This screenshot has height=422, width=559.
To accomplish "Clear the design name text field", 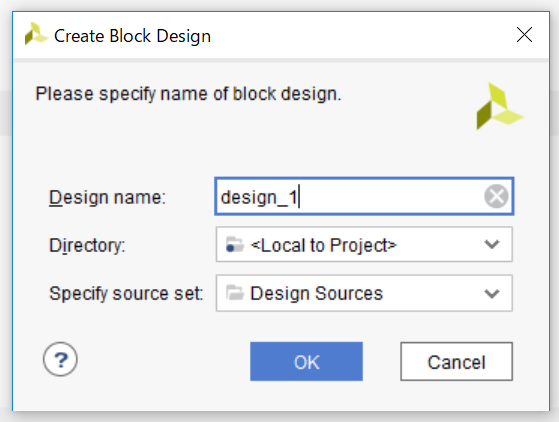I will [x=496, y=196].
